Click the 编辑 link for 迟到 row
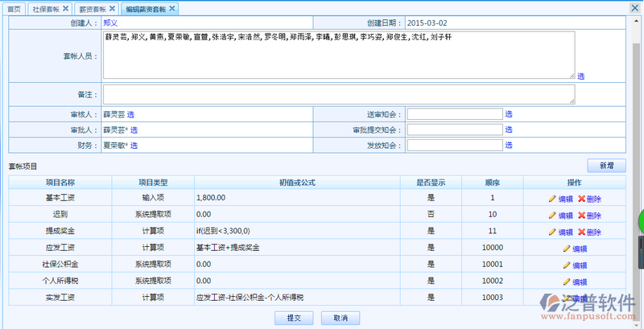The image size is (644, 329). click(x=566, y=216)
